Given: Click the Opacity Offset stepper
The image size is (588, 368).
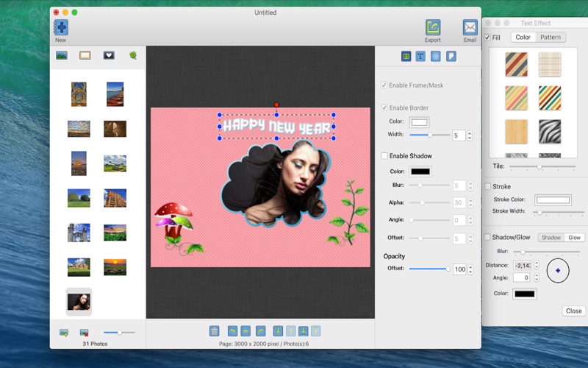Looking at the screenshot, I should click(x=470, y=269).
